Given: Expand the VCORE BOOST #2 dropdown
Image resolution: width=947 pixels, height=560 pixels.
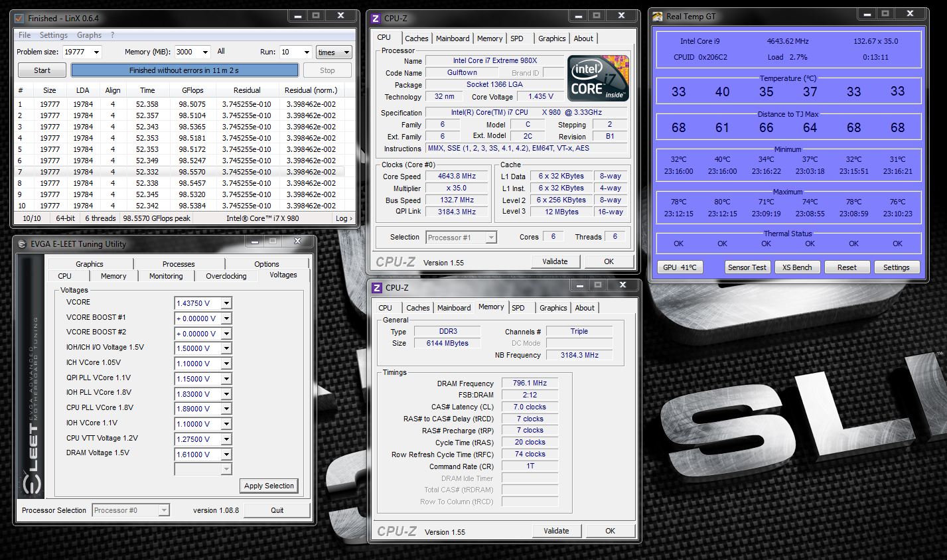Looking at the screenshot, I should click(x=226, y=334).
